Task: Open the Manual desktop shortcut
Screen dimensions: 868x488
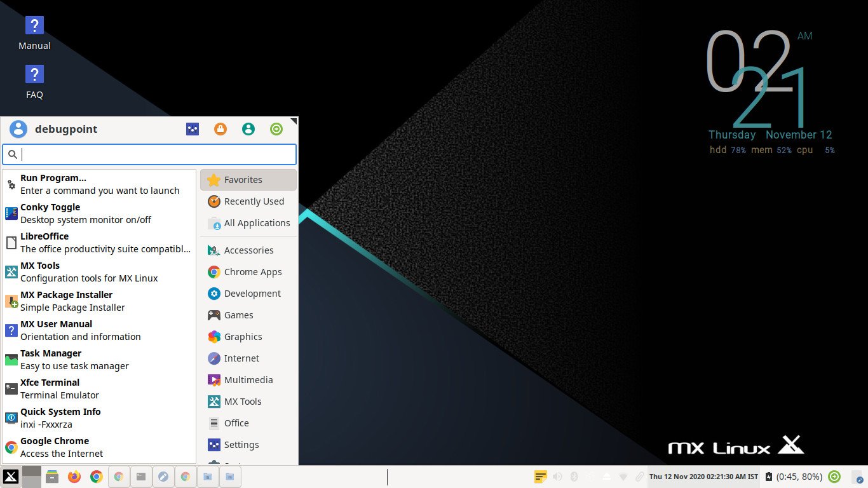Action: [34, 33]
